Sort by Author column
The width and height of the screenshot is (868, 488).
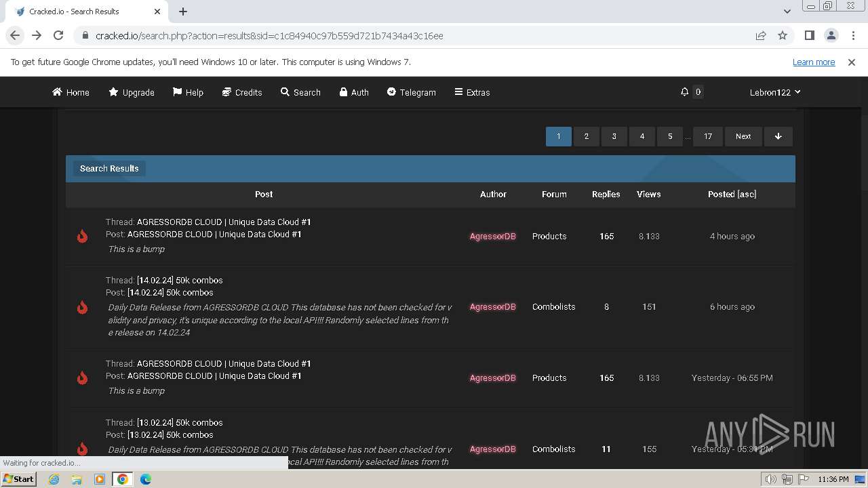click(493, 194)
